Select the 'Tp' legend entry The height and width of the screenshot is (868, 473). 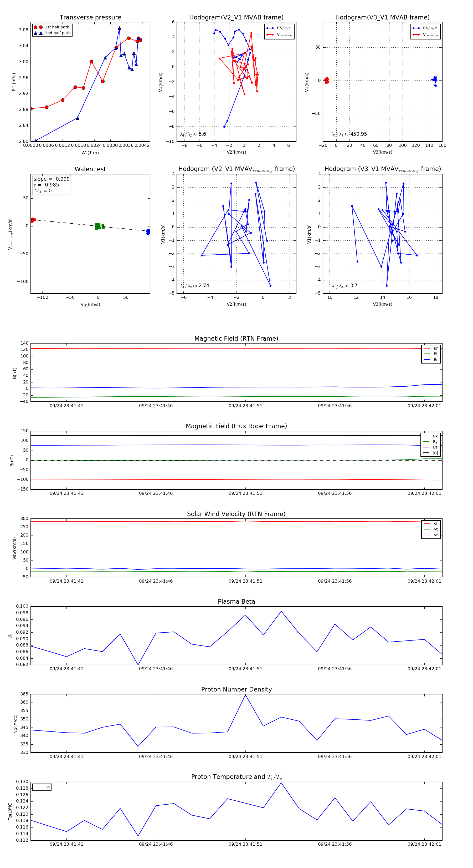tap(42, 788)
